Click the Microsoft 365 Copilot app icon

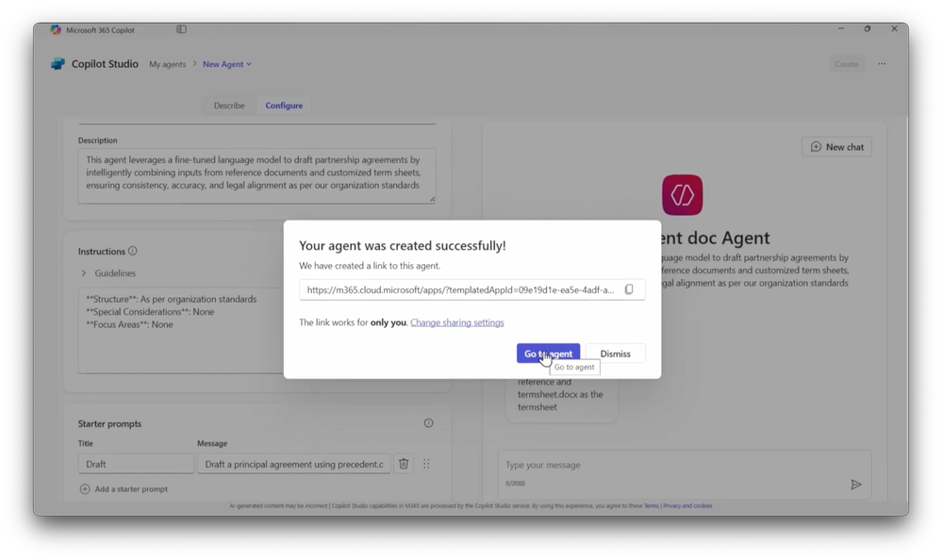pos(56,29)
